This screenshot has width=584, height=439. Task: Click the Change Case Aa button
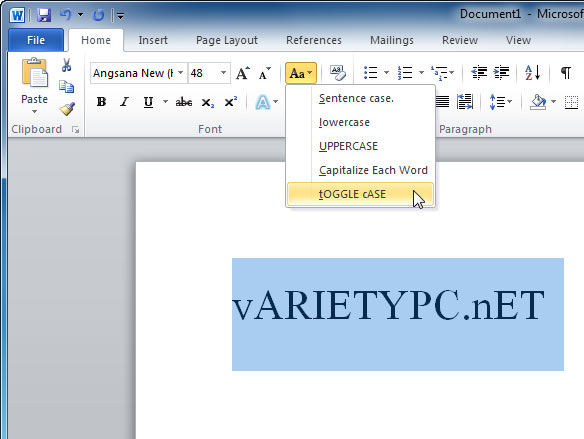301,73
